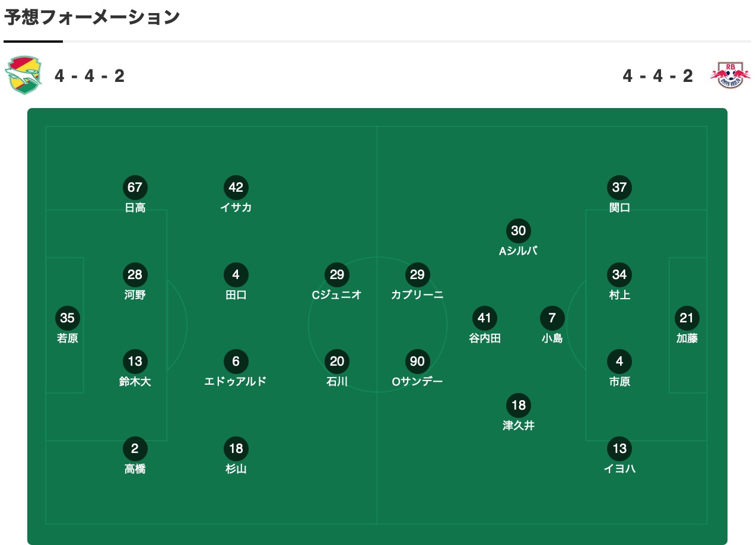Viewport: 756px width, 545px height.
Task: Click player number 30 badge
Action: coord(519,231)
